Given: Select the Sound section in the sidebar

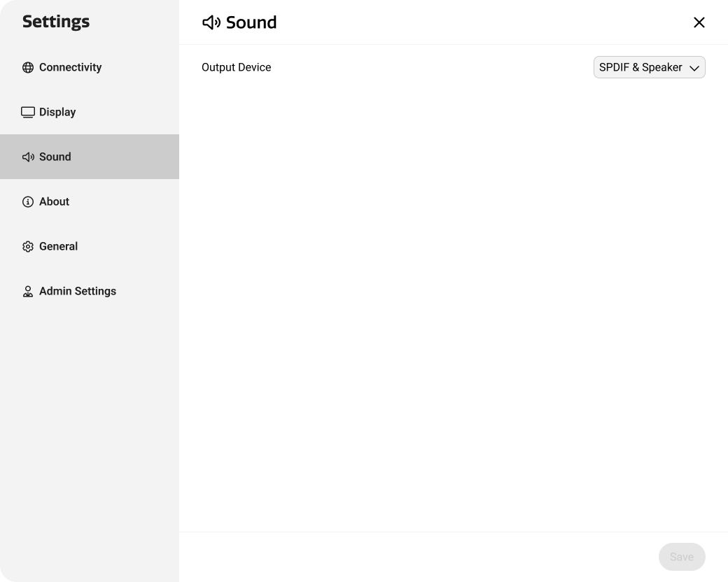Looking at the screenshot, I should pos(55,157).
